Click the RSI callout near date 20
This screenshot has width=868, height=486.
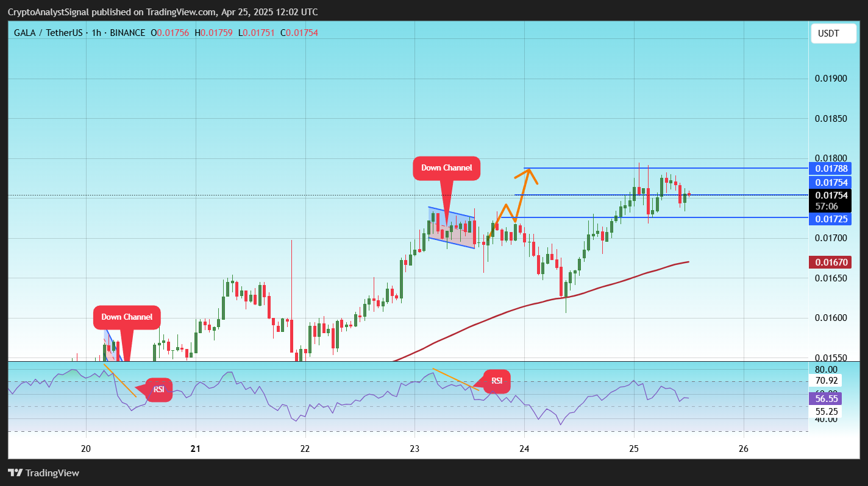158,389
